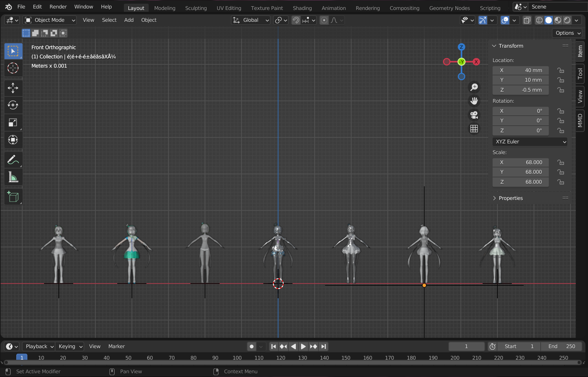Toggle lock on Location X
Image resolution: width=588 pixels, height=377 pixels.
coord(561,70)
